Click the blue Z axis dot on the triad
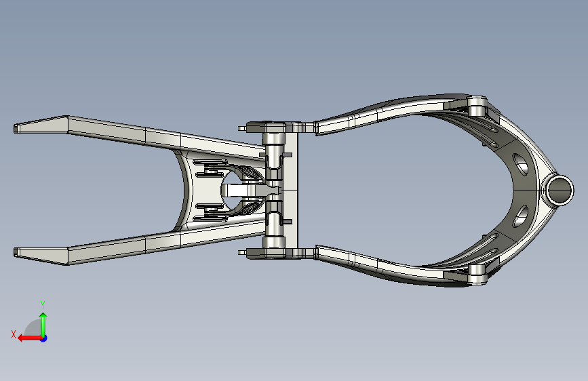 pos(44,338)
